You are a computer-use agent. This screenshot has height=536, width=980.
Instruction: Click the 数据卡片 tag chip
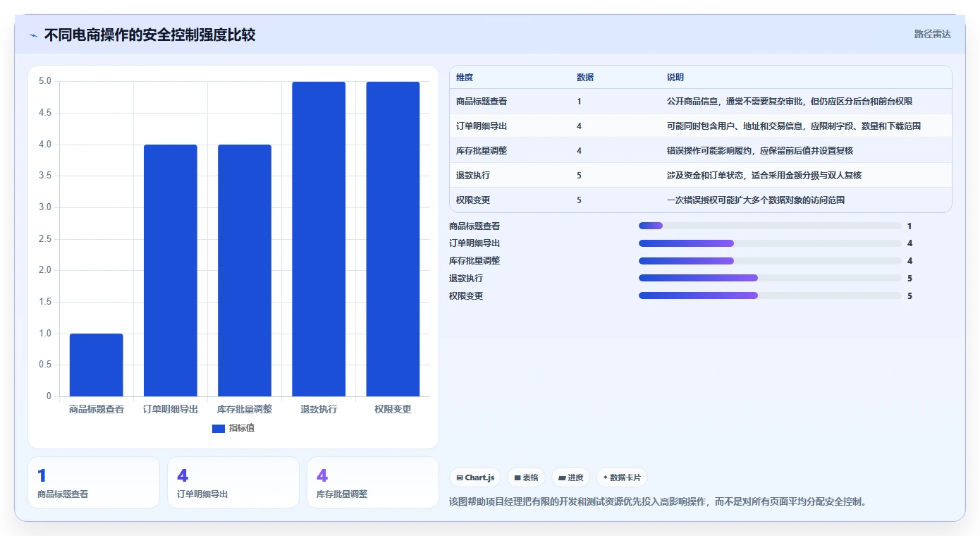point(622,477)
